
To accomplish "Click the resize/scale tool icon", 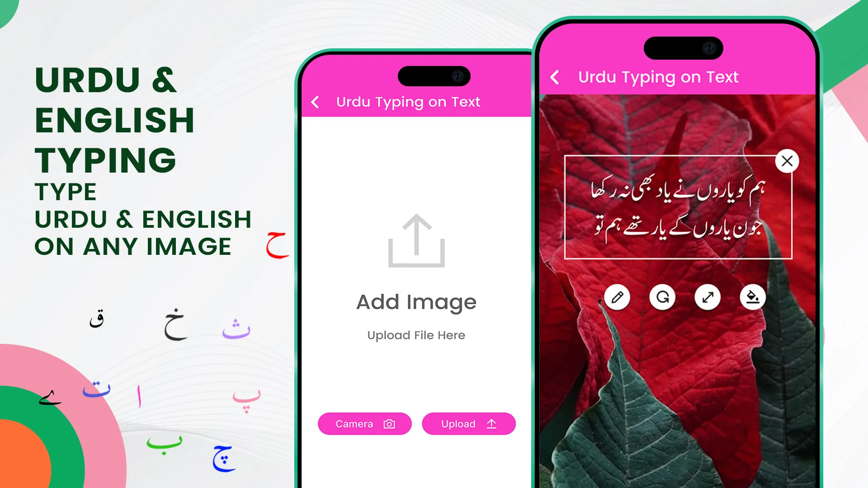I will coord(708,297).
